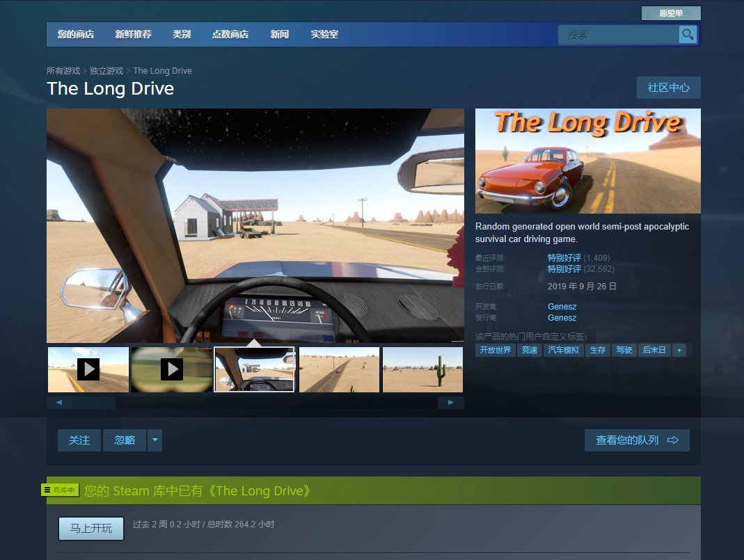Click the search input field
Image resolution: width=744 pixels, height=560 pixels.
(619, 35)
